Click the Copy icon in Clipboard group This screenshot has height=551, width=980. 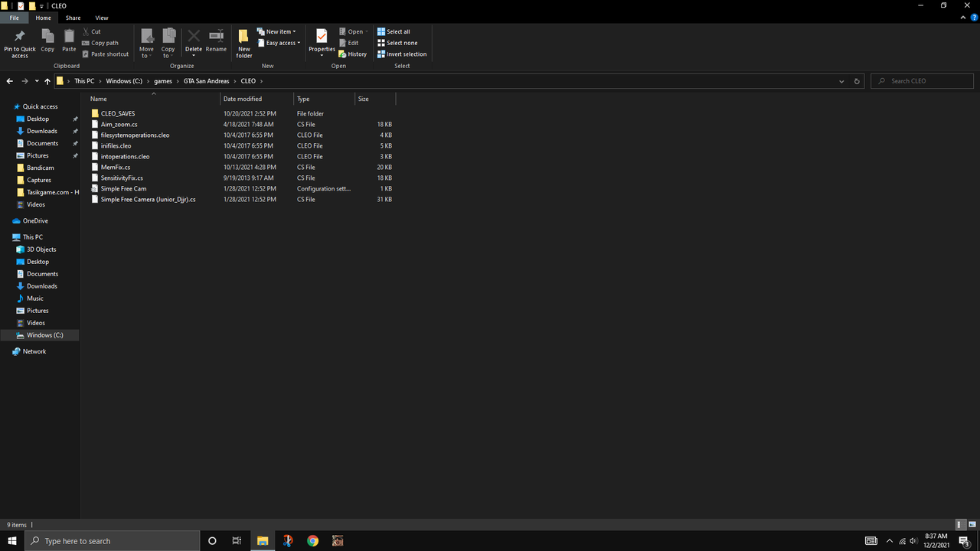pos(47,36)
